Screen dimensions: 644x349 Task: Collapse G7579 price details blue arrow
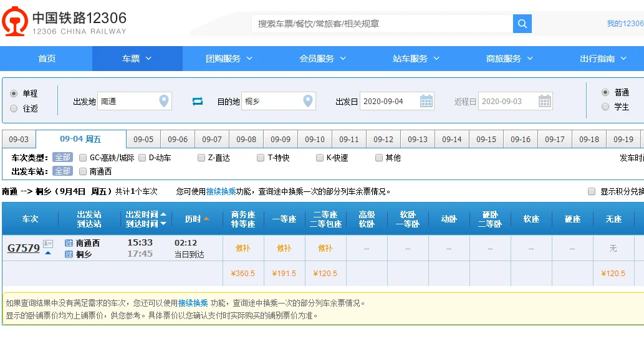point(48,253)
